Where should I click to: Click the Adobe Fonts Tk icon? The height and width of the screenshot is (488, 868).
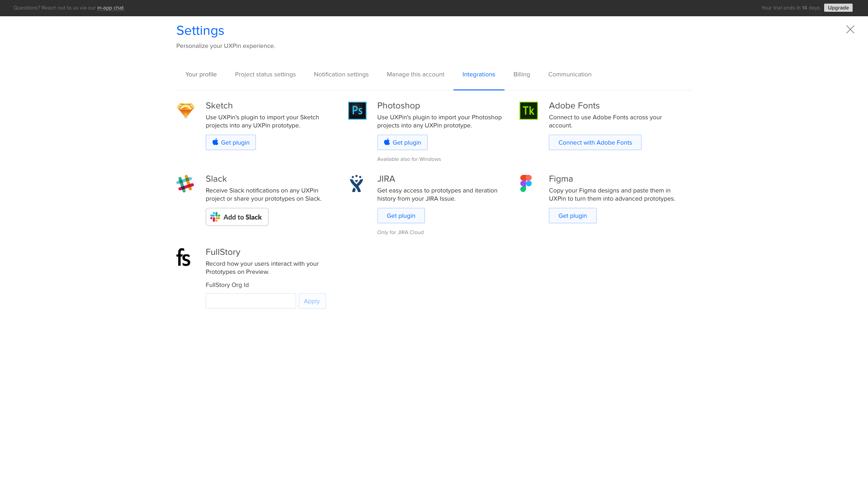coord(528,110)
